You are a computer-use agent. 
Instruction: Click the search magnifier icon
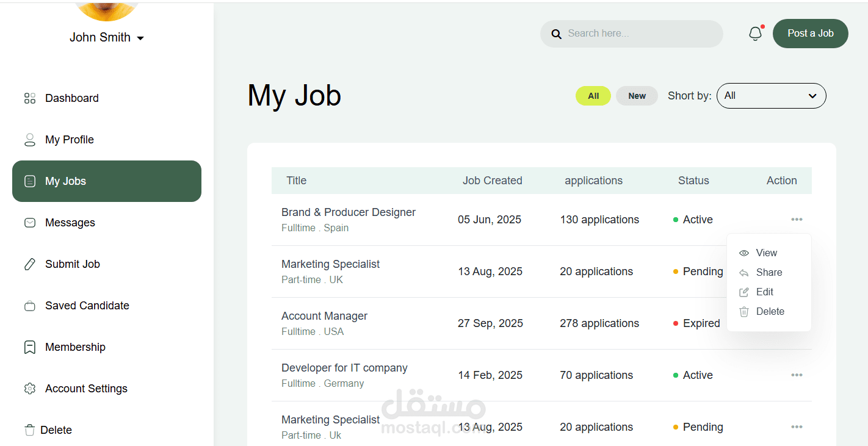click(556, 34)
